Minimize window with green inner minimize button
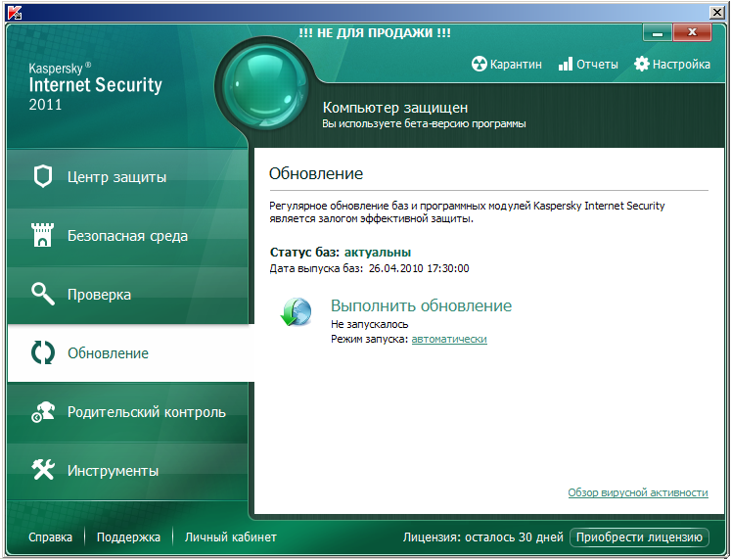This screenshot has height=560, width=731. click(x=657, y=32)
